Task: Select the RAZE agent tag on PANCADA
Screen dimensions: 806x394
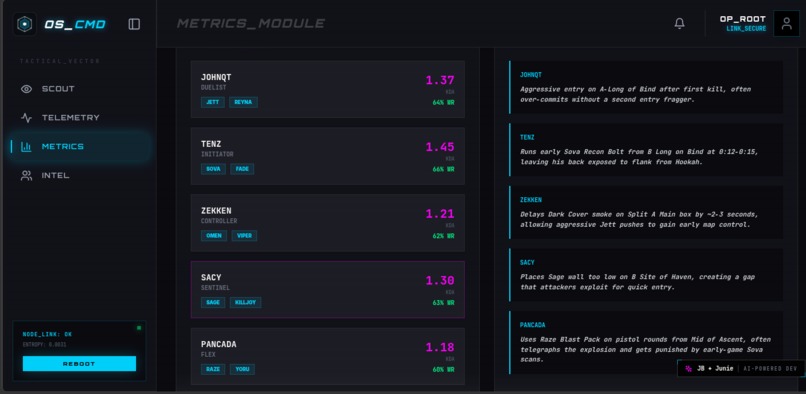Action: click(x=213, y=369)
